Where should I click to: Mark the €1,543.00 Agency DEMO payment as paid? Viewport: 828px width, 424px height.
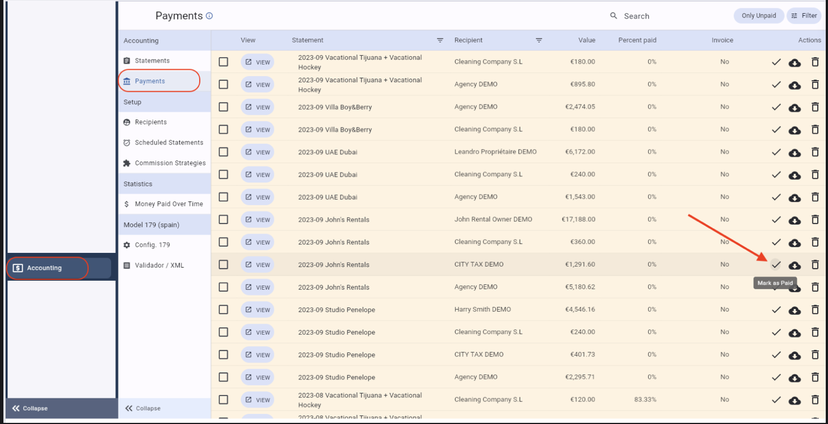click(775, 197)
